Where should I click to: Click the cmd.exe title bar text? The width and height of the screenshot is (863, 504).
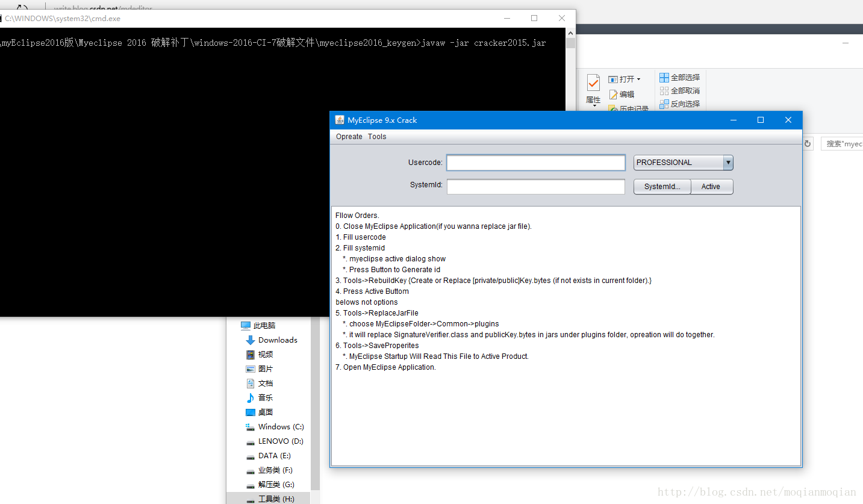(63, 19)
